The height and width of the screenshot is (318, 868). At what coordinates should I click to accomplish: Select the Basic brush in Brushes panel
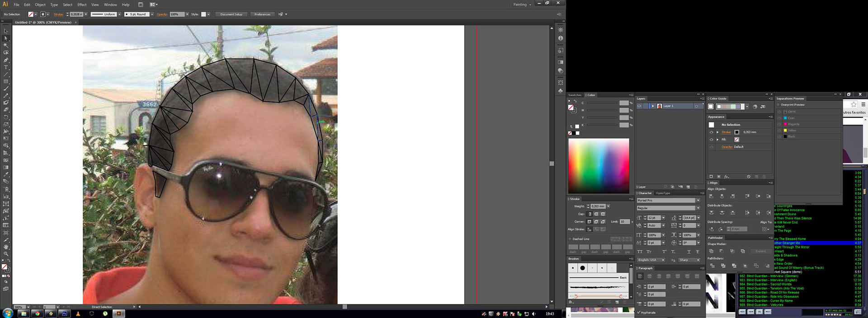coord(598,277)
